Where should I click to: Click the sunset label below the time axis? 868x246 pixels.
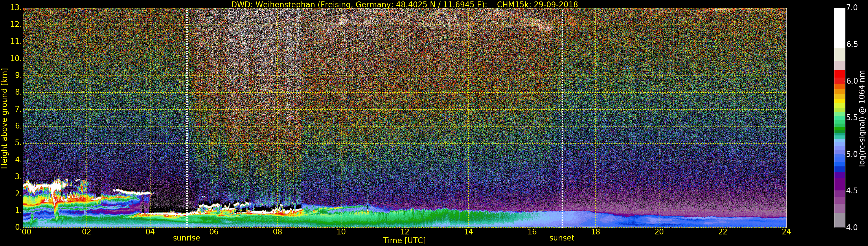(561, 238)
